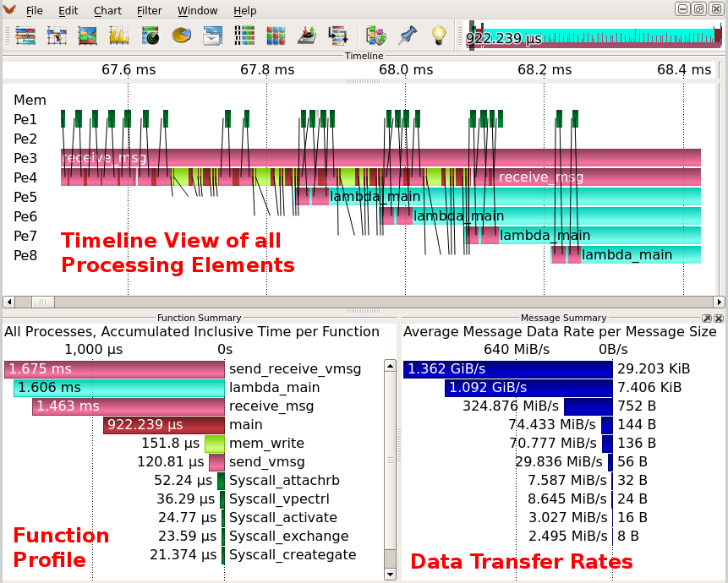Click the 752 B message size label
This screenshot has height=583, width=728.
point(637,406)
